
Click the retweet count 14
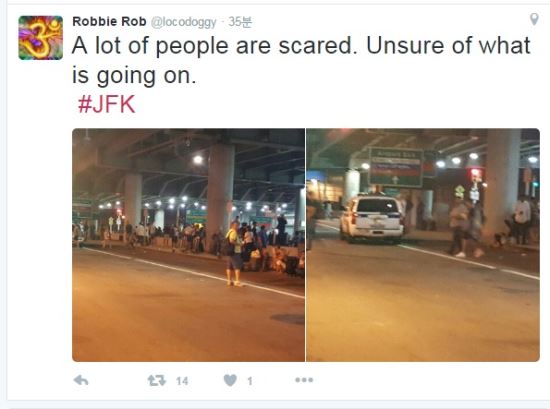(182, 381)
